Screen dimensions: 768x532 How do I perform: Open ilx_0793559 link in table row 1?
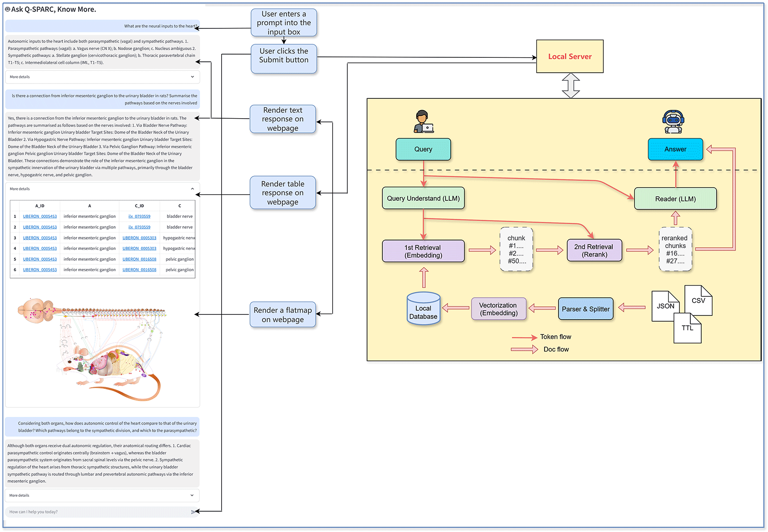(x=140, y=217)
